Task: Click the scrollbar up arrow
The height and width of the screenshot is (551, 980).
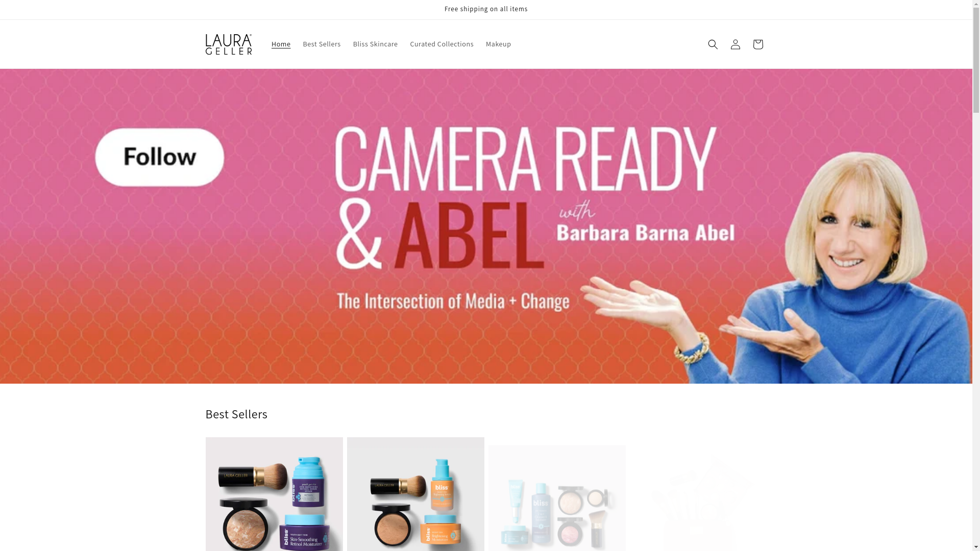Action: point(976,4)
